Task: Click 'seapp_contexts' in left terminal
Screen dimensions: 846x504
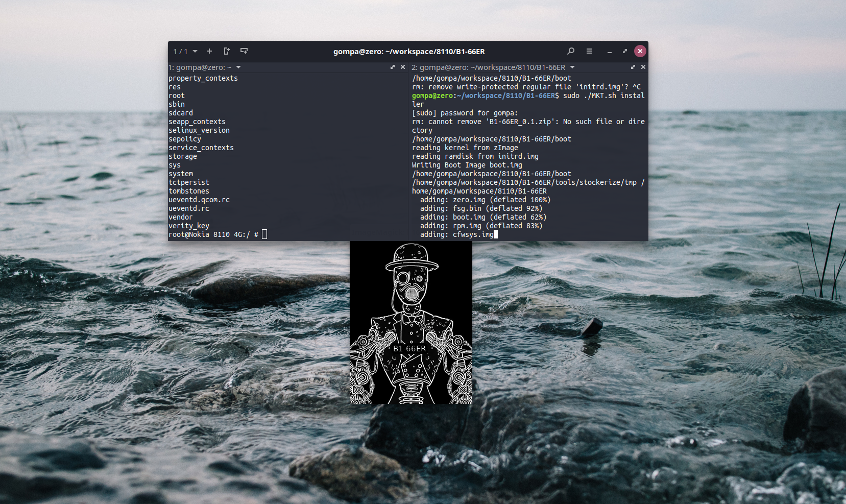Action: point(197,122)
